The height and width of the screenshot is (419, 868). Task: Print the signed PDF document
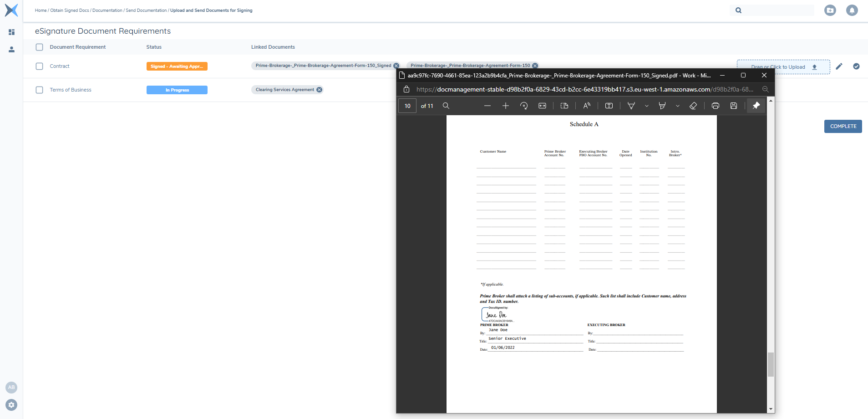click(x=715, y=106)
